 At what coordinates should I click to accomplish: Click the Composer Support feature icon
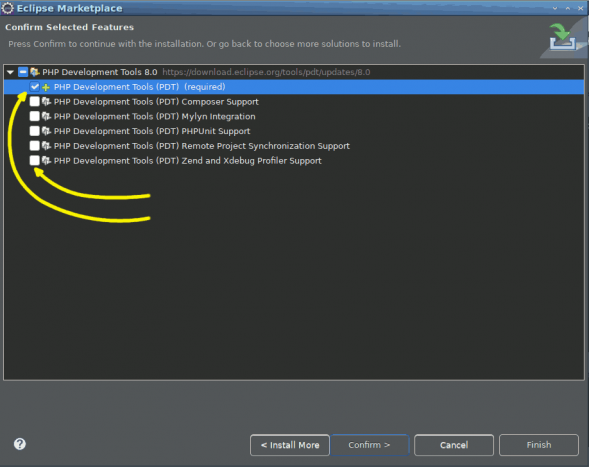[46, 101]
